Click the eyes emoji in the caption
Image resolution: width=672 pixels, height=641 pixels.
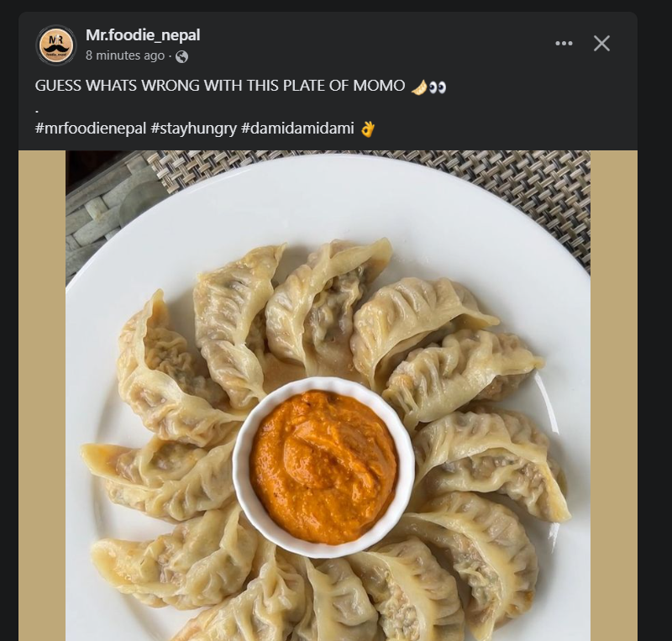(x=437, y=87)
